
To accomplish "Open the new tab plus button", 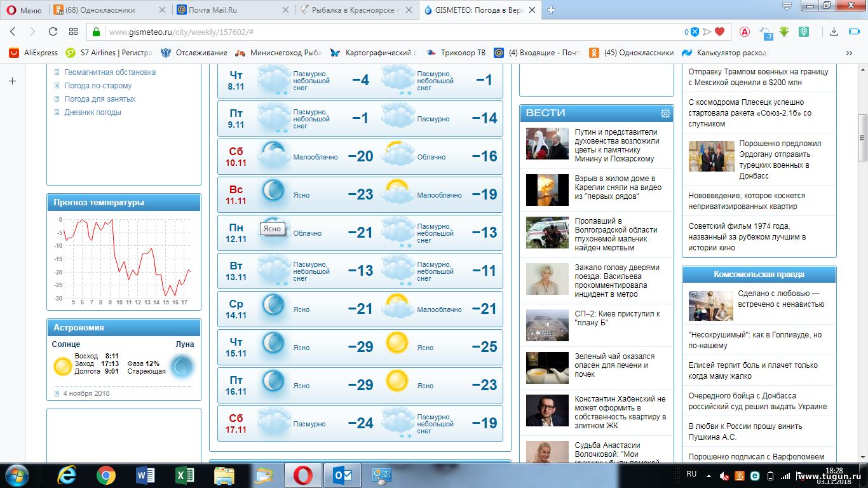I will pyautogui.click(x=552, y=10).
